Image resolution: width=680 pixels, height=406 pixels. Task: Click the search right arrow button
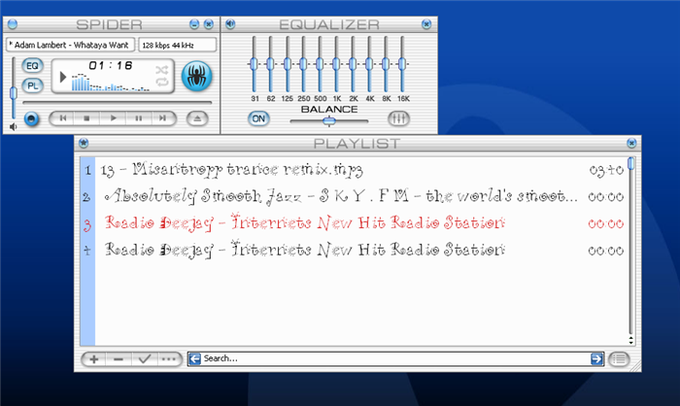coord(597,359)
